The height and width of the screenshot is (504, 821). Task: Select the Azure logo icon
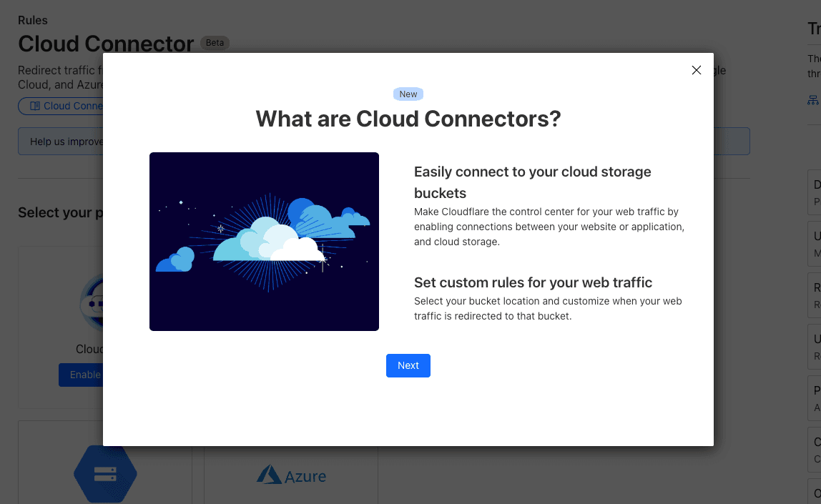coord(267,474)
